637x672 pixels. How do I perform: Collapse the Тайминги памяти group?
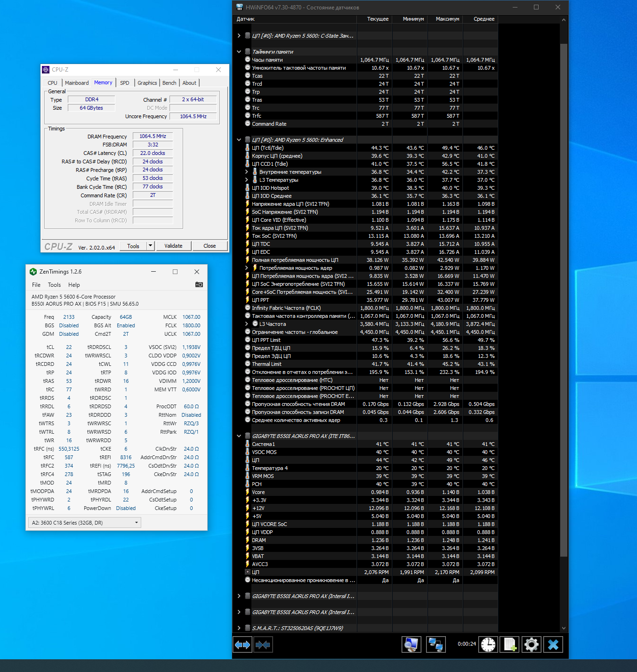[239, 52]
